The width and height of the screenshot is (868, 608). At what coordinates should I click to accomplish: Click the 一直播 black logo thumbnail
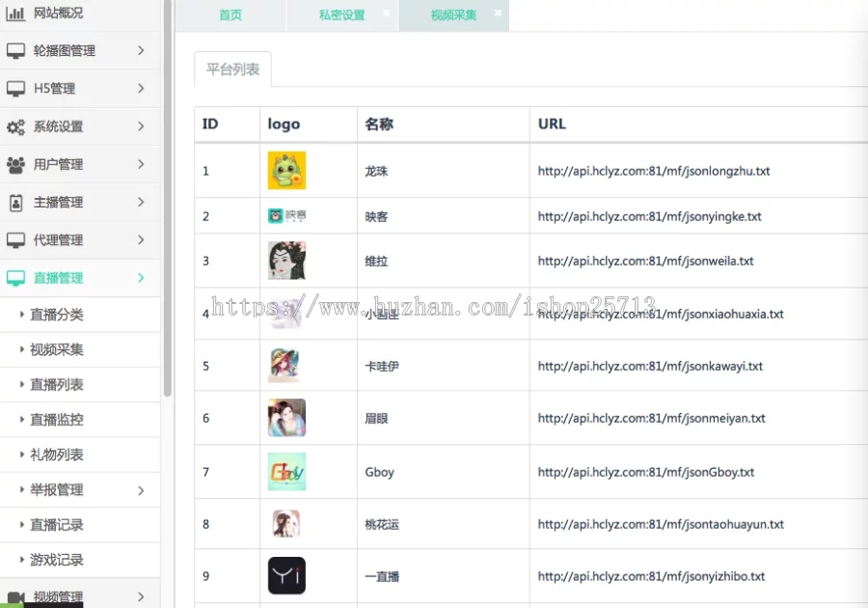click(x=286, y=576)
